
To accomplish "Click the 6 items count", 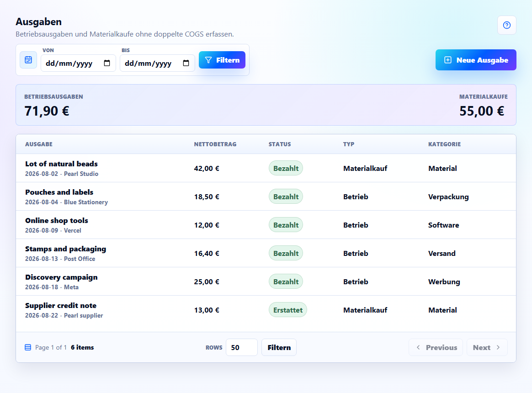I will click(x=82, y=347).
